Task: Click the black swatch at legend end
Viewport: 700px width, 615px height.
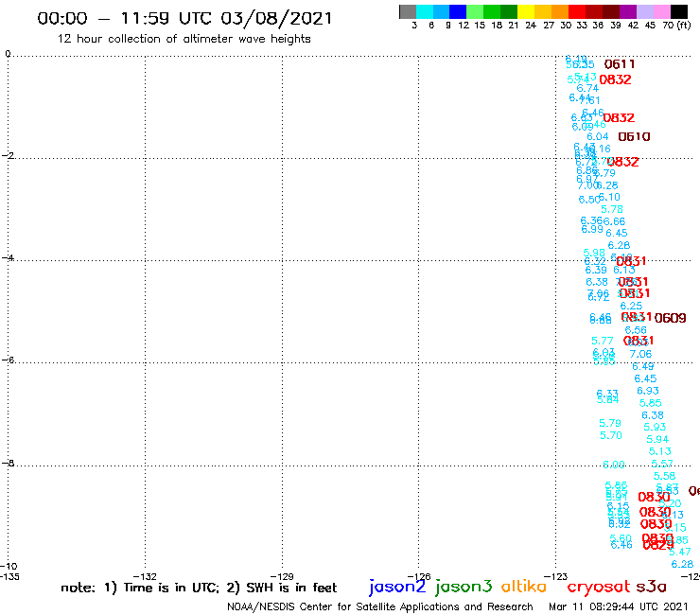Action: 678,11
